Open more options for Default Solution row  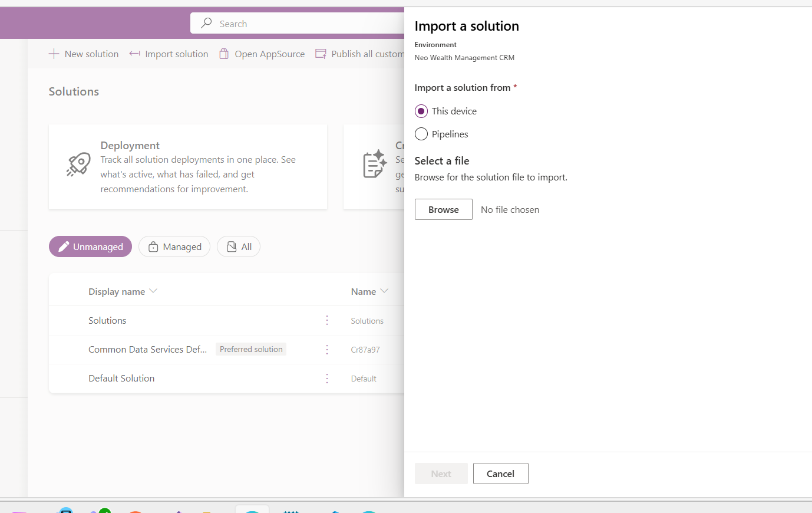pos(327,379)
